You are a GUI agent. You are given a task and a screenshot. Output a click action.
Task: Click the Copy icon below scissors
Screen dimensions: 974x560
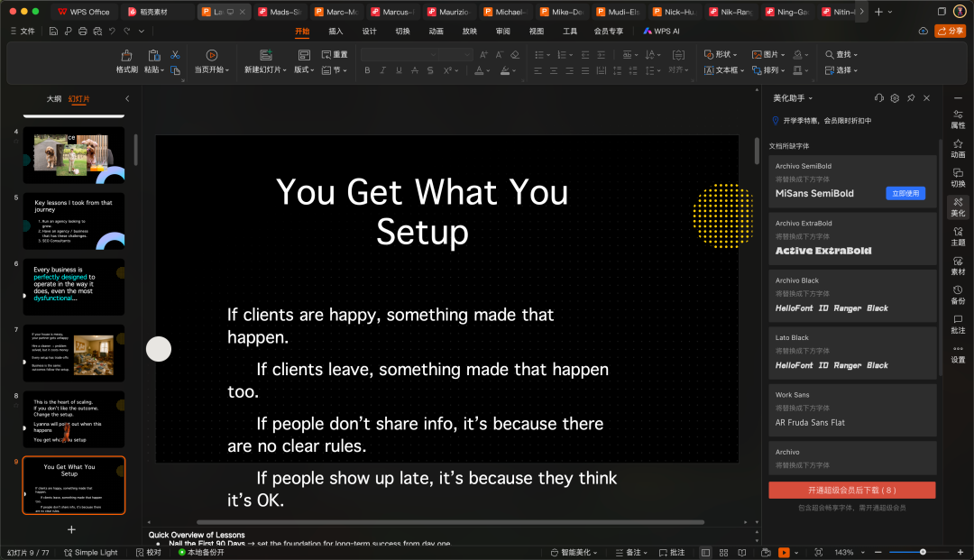[x=175, y=70]
